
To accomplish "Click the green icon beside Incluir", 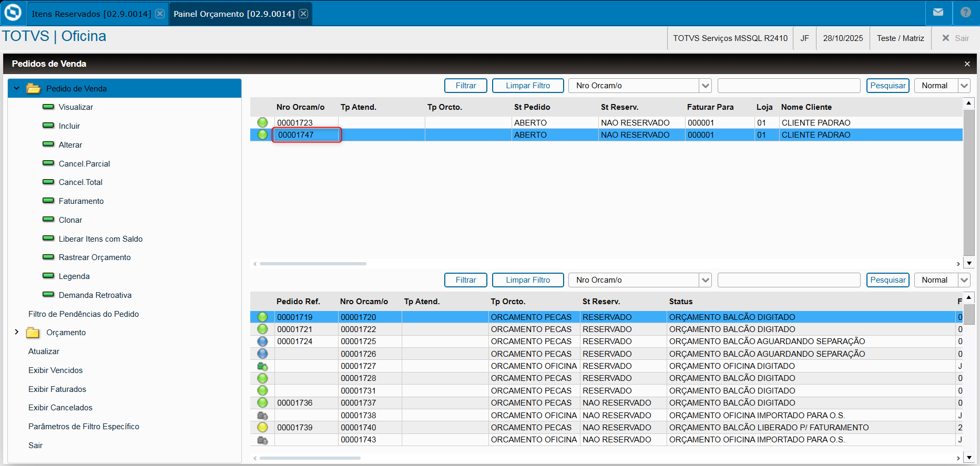I will pyautogui.click(x=48, y=126).
